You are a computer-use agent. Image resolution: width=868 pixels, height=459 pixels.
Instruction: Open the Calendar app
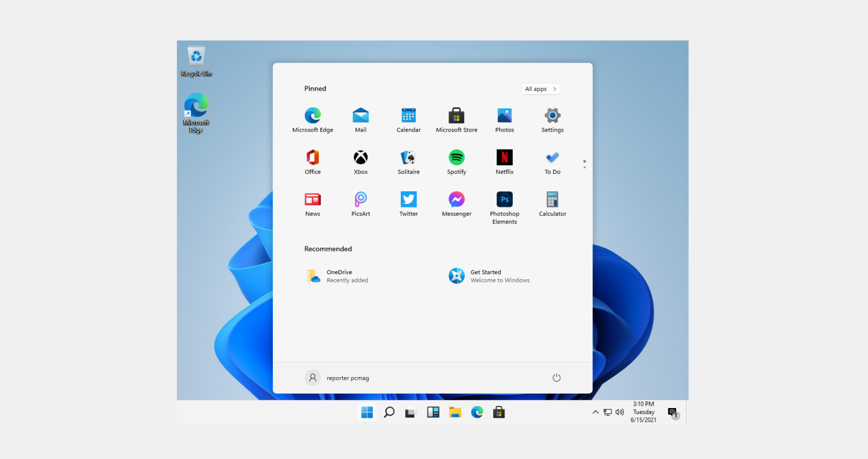(409, 120)
